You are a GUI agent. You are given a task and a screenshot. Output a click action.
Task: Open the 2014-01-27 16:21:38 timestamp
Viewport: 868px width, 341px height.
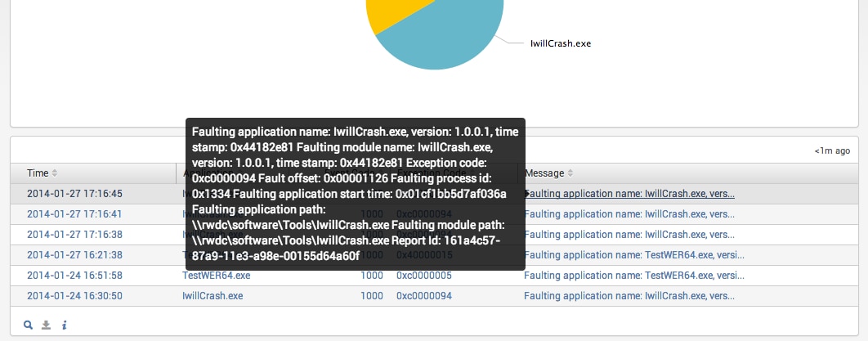[x=74, y=255]
